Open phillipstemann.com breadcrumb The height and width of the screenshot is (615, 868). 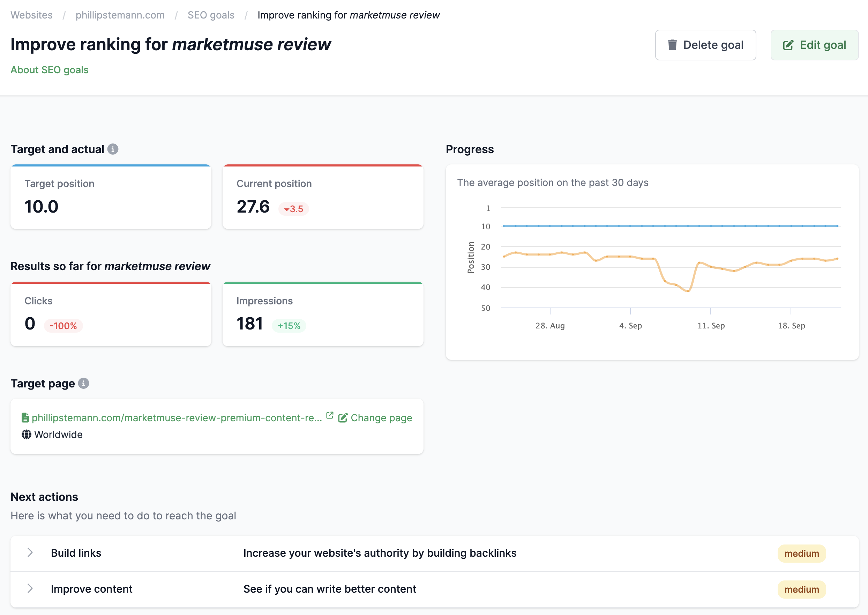(x=120, y=15)
